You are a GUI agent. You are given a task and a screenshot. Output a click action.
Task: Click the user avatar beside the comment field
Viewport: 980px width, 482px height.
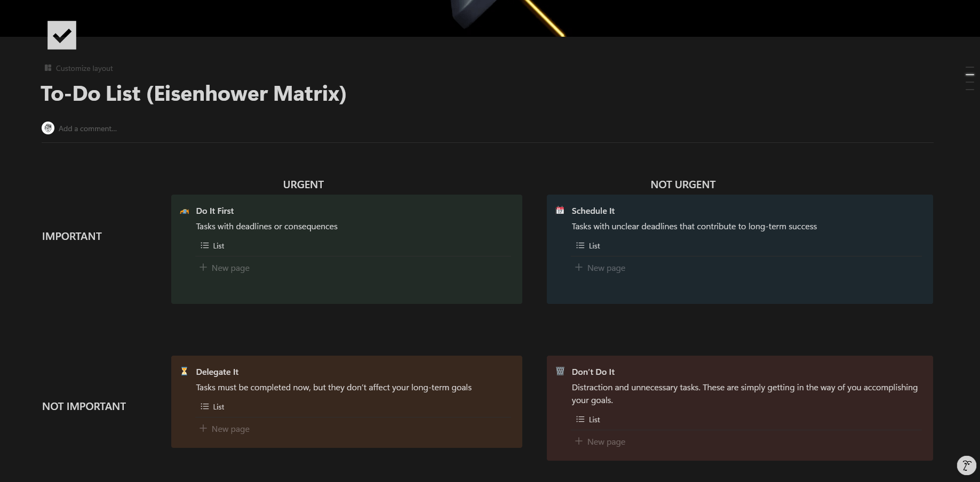pos(48,128)
